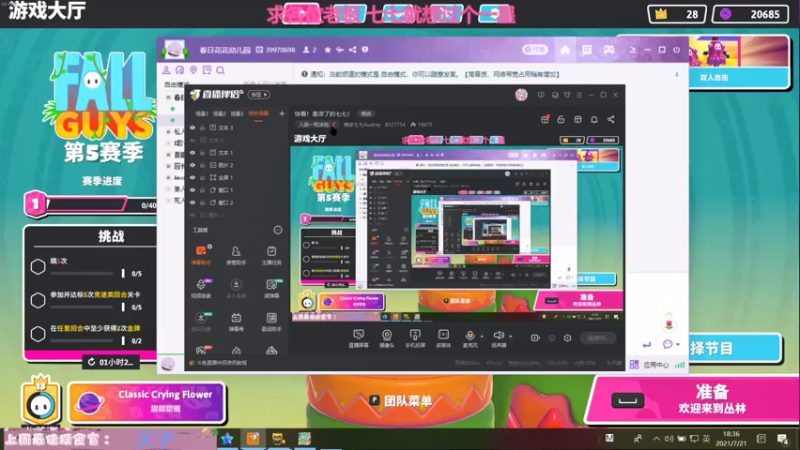Open the 房管助手 tool

[x=236, y=255]
